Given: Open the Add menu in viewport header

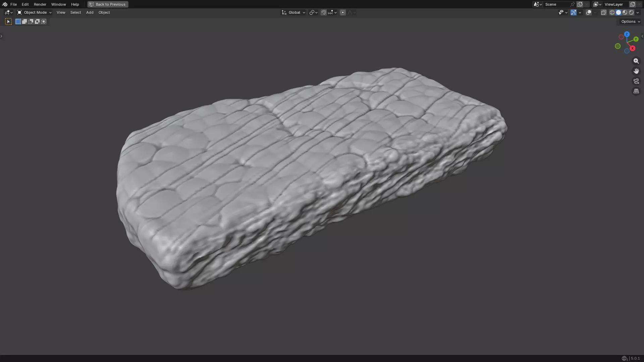Looking at the screenshot, I should point(90,12).
